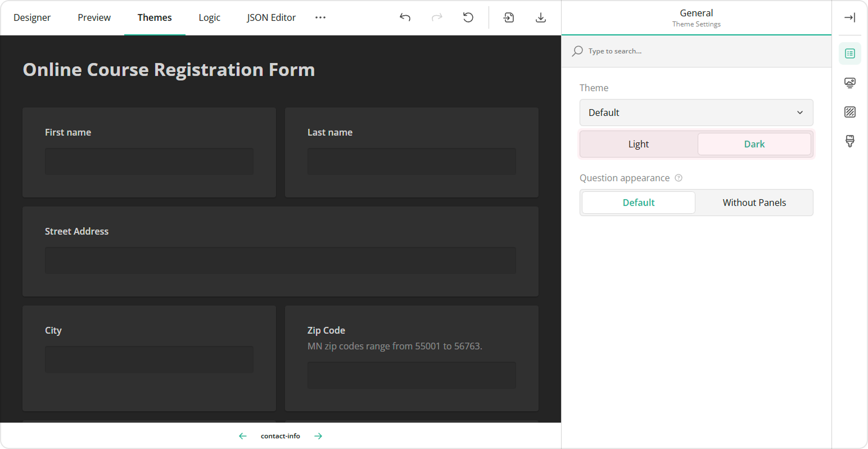Screen dimensions: 868x449
Task: Click the export theme download icon
Action: 540,17
